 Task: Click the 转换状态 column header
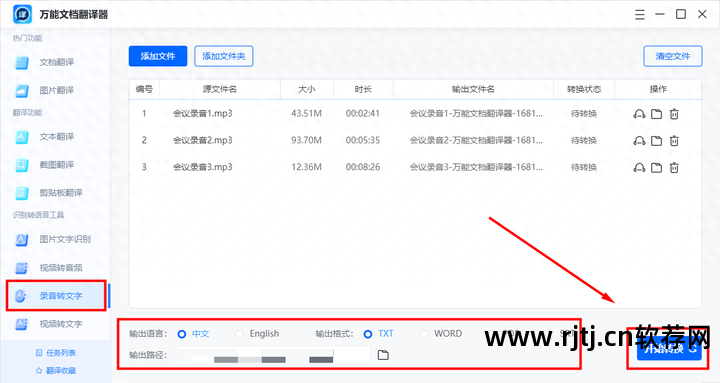[584, 89]
